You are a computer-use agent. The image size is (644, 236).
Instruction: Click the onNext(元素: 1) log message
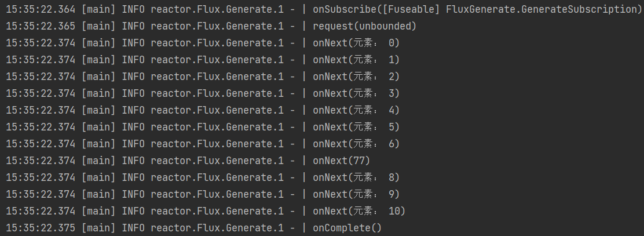[x=356, y=60]
